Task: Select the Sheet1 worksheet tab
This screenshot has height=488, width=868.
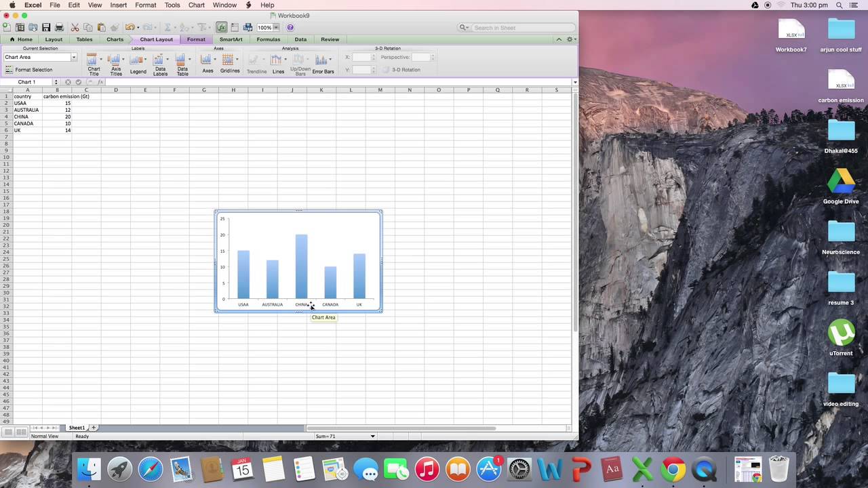Action: (x=77, y=428)
